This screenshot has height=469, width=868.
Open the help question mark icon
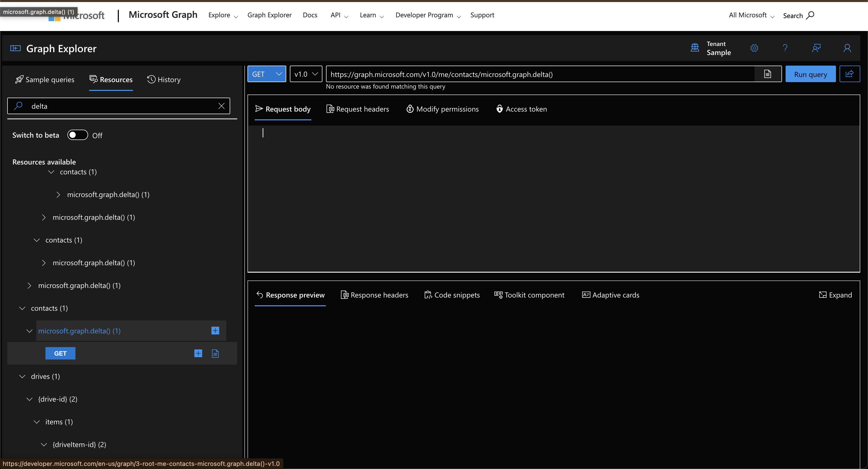pos(785,48)
